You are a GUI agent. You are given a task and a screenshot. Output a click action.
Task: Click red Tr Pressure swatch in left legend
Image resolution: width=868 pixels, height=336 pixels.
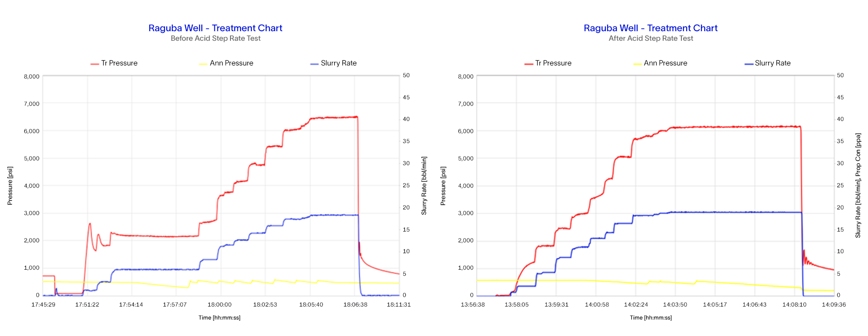(x=95, y=64)
